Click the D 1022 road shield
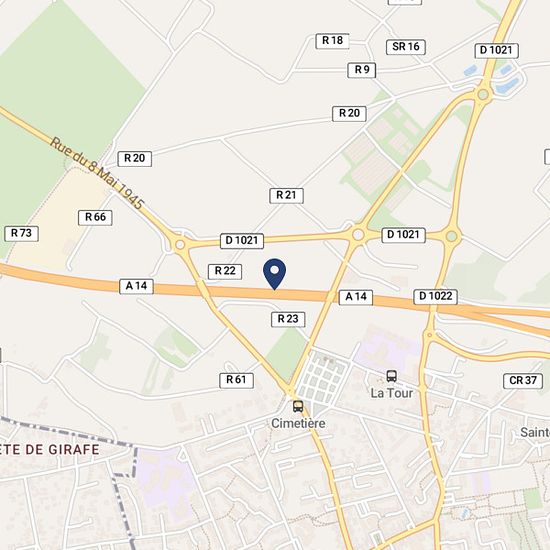The image size is (550, 550). [436, 297]
